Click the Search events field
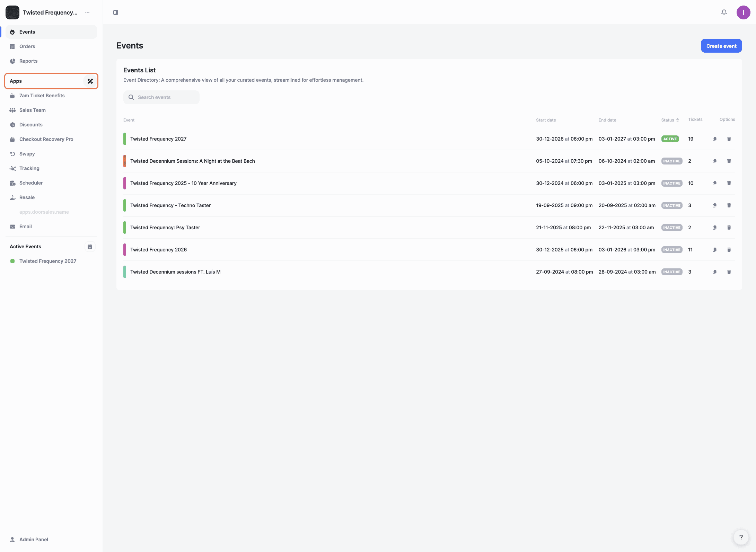Image resolution: width=756 pixels, height=552 pixels. click(x=161, y=97)
